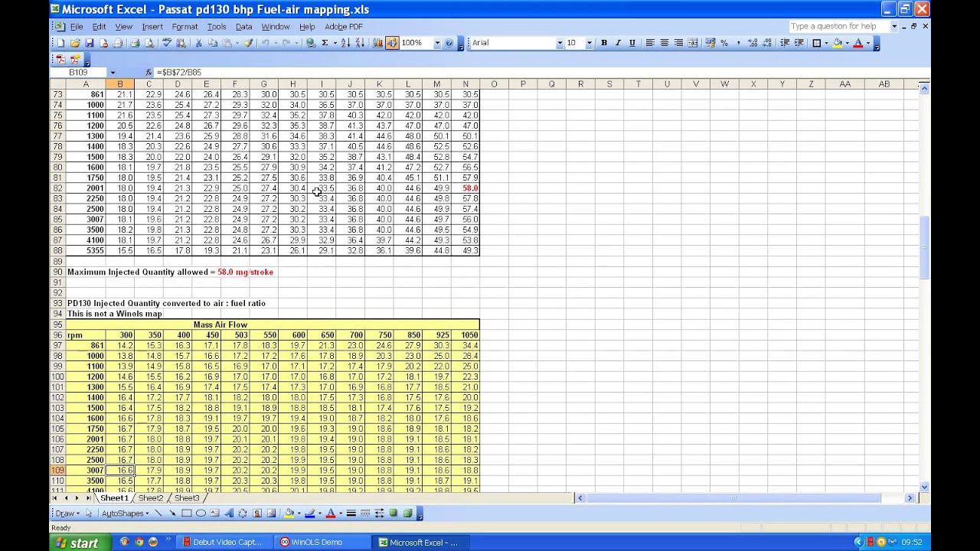Sort ascending with the A-Z icon
This screenshot has width=980, height=551.
pos(345,43)
